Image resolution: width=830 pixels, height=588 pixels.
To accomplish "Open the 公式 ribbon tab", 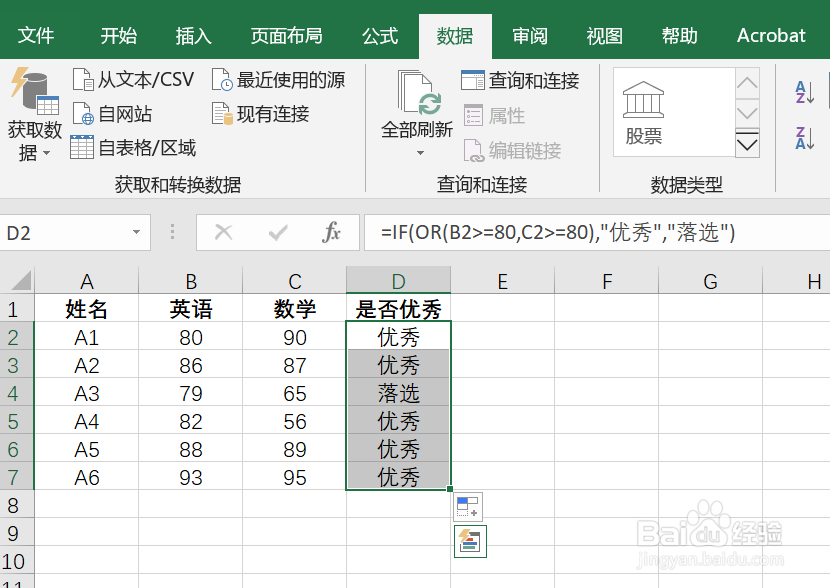I will coord(380,36).
